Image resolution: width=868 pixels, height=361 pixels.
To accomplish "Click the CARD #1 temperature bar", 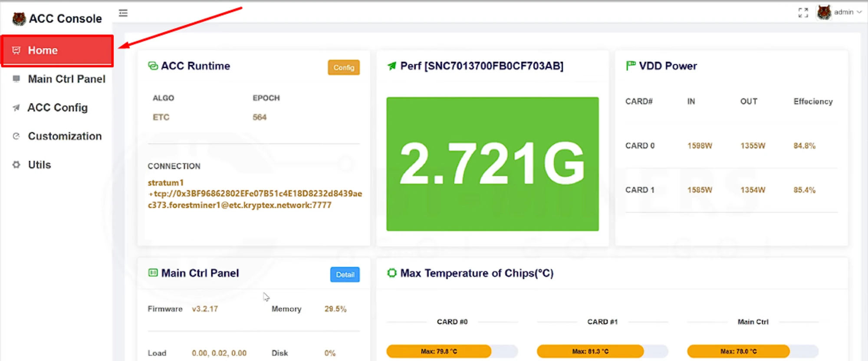I will coord(602,351).
